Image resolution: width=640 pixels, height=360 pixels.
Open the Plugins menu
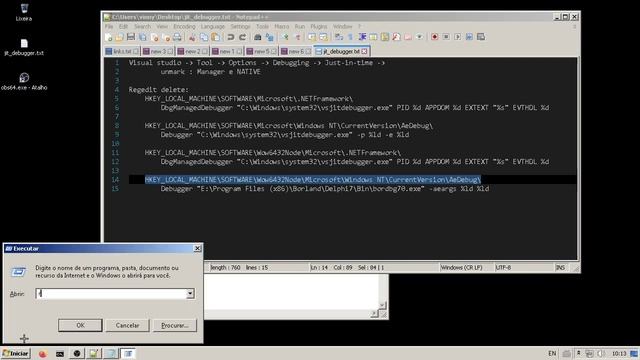point(319,27)
